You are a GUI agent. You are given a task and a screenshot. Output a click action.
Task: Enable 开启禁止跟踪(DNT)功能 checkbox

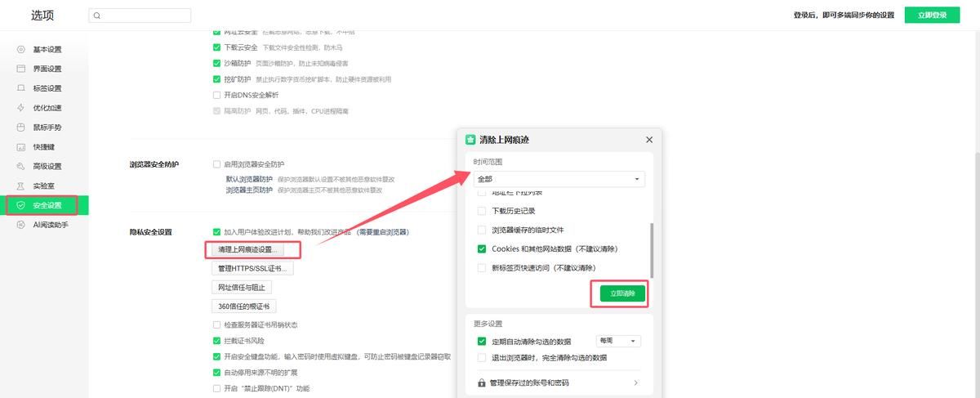point(216,388)
